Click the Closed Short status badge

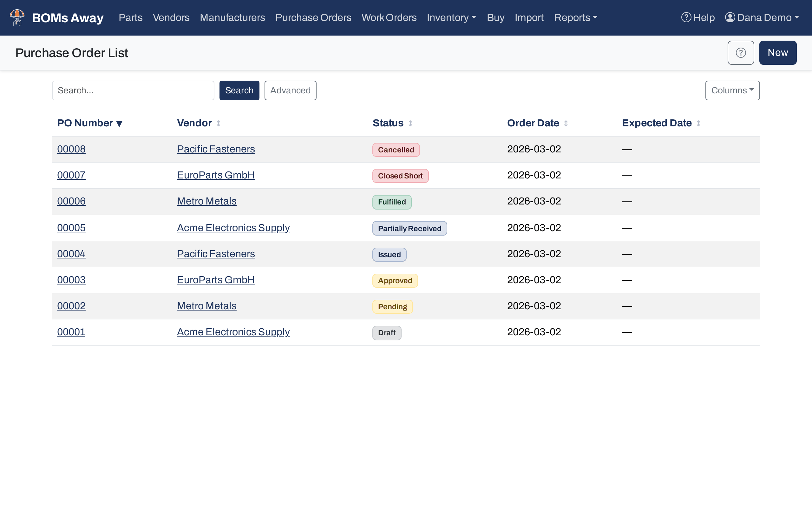pyautogui.click(x=400, y=176)
